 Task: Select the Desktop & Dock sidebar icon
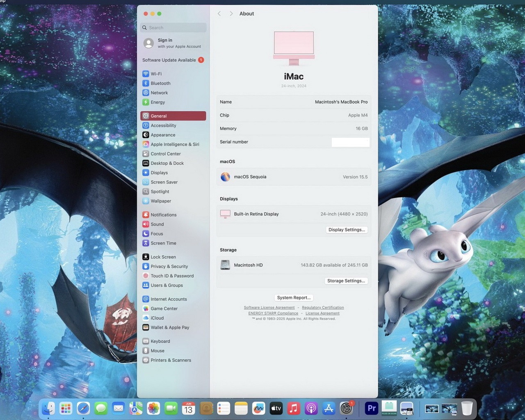[146, 163]
